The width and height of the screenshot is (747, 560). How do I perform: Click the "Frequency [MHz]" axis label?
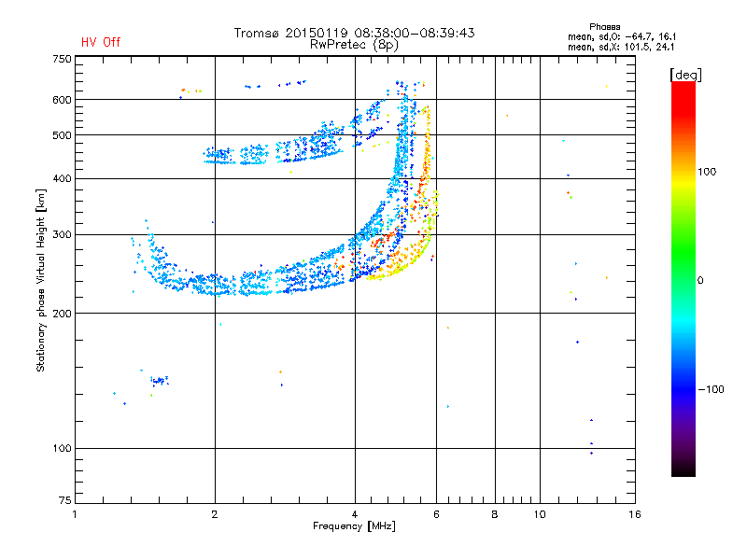[x=354, y=526]
